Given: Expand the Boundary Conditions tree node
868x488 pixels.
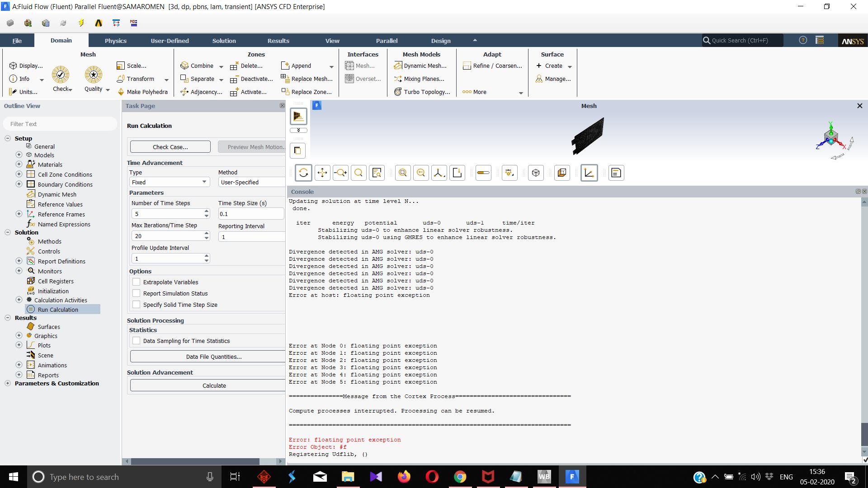Looking at the screenshot, I should click(19, 184).
